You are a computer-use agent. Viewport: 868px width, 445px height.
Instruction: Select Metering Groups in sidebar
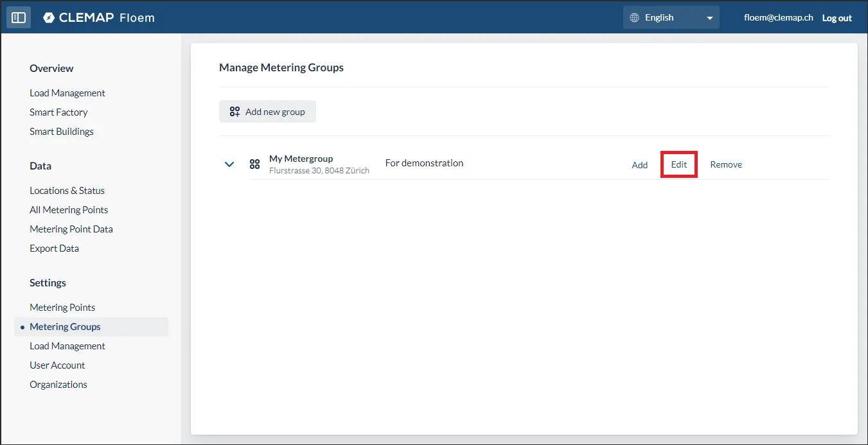coord(91,326)
